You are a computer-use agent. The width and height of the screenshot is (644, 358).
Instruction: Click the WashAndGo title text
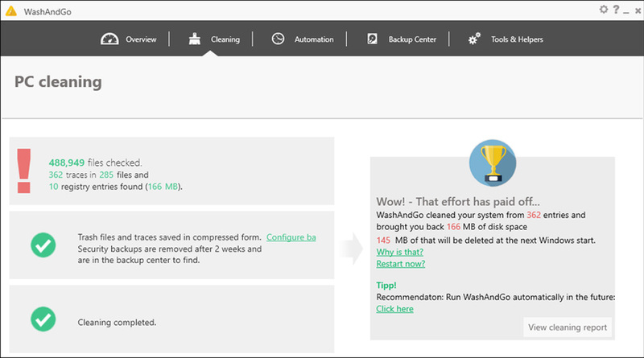pos(47,12)
